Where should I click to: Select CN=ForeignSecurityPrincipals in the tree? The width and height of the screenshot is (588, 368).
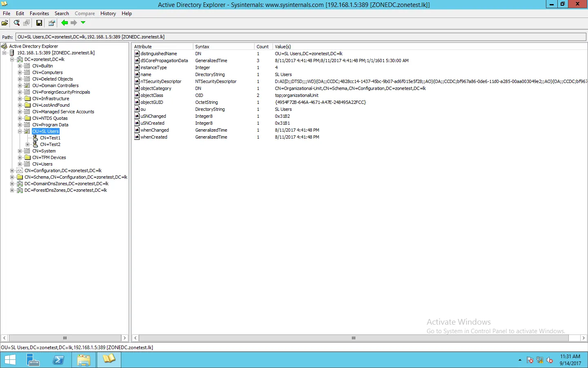click(x=61, y=92)
